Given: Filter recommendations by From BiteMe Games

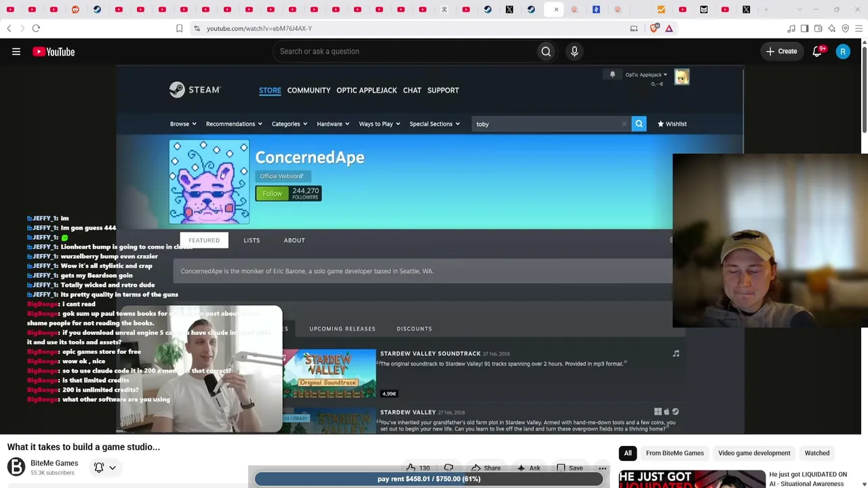Looking at the screenshot, I should point(675,453).
